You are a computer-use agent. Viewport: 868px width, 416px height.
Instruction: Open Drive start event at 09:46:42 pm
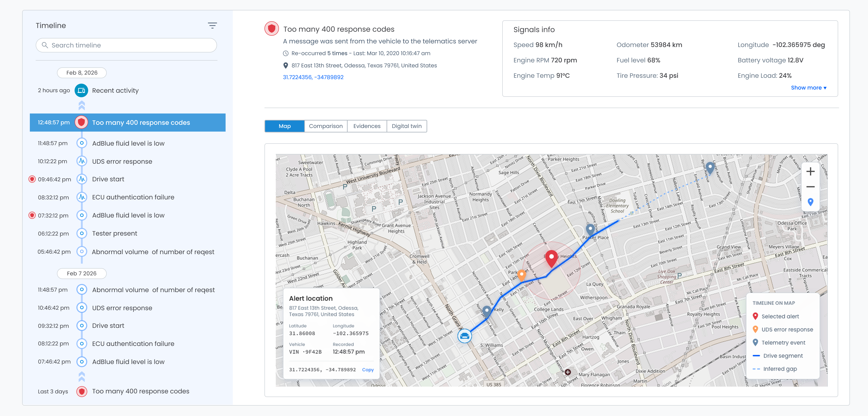(127, 179)
